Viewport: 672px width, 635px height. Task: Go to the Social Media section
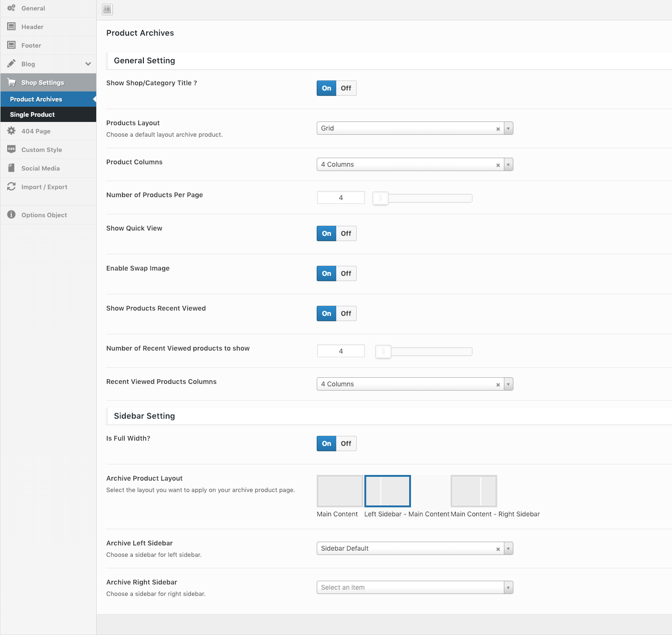[x=40, y=168]
